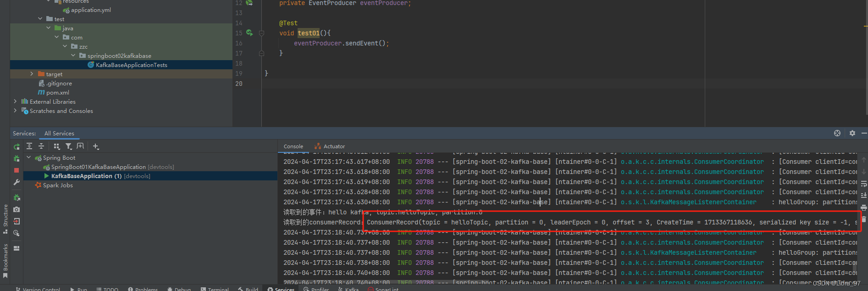The width and height of the screenshot is (868, 291).
Task: Switch to All Services tab
Action: click(59, 134)
